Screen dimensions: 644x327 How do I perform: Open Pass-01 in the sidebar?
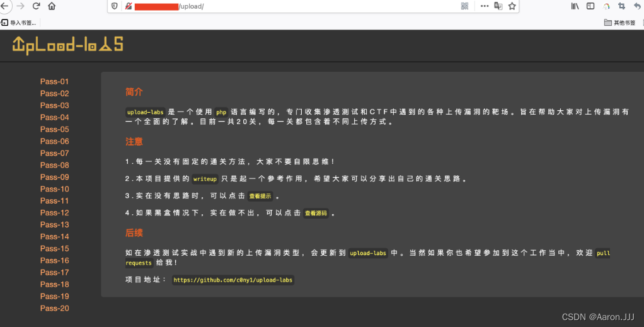point(54,81)
